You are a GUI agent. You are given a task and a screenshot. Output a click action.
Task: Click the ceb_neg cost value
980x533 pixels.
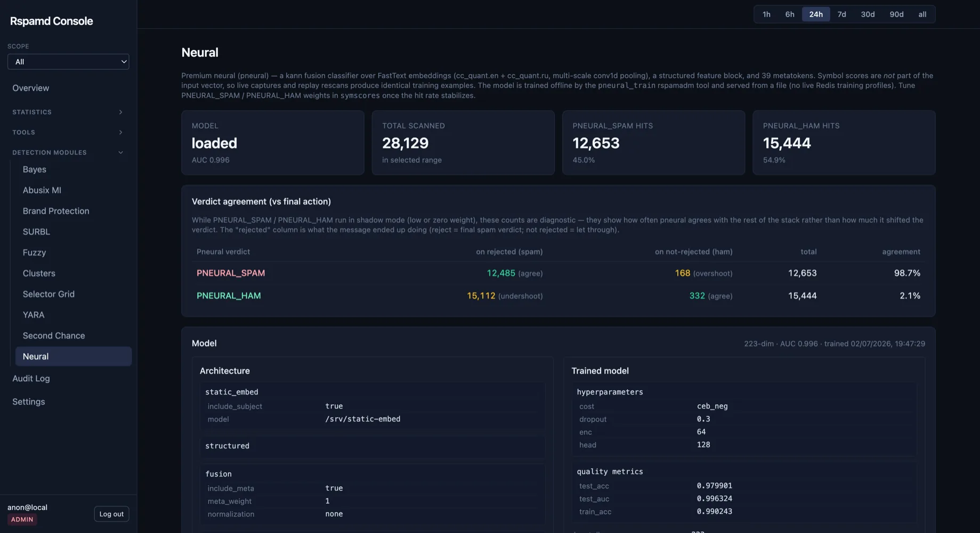(x=712, y=406)
